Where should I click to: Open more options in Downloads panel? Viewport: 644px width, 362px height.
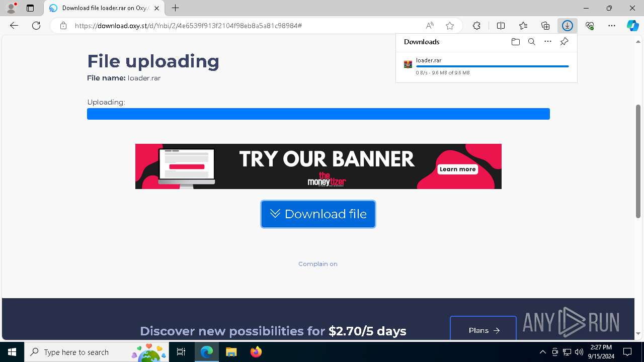point(548,42)
